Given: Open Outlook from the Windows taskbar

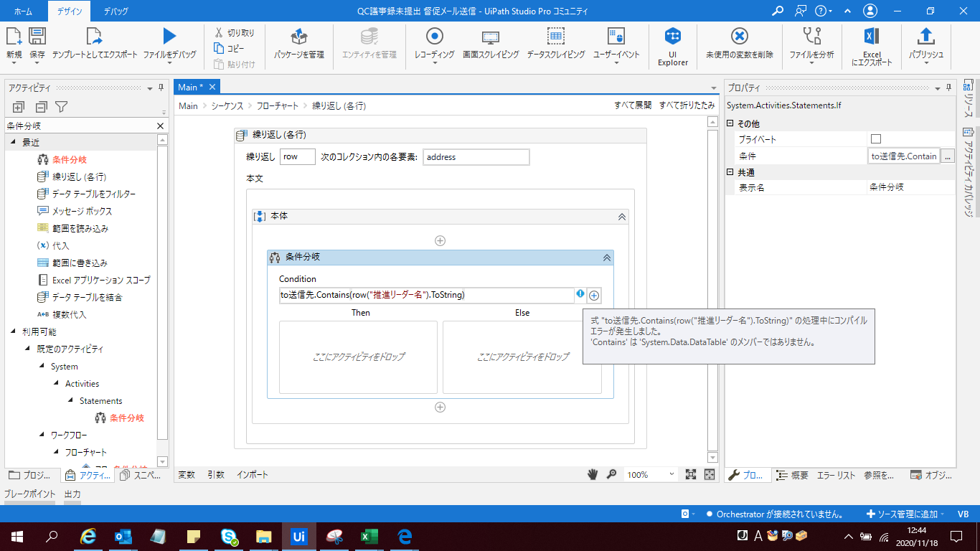Looking at the screenshot, I should 123,536.
